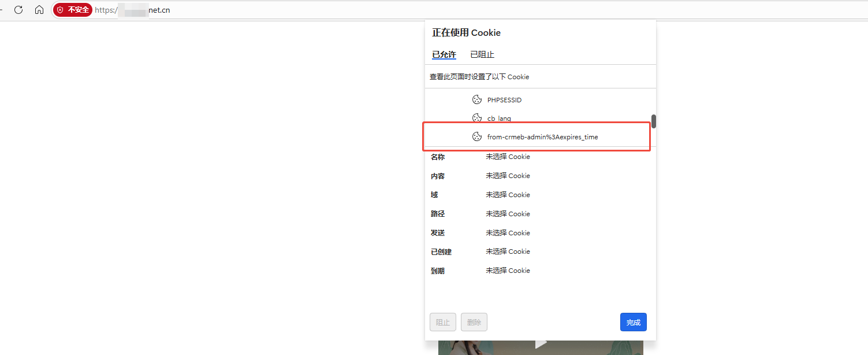868x355 pixels.
Task: Open the 不安全 security warning badge
Action: tap(73, 10)
